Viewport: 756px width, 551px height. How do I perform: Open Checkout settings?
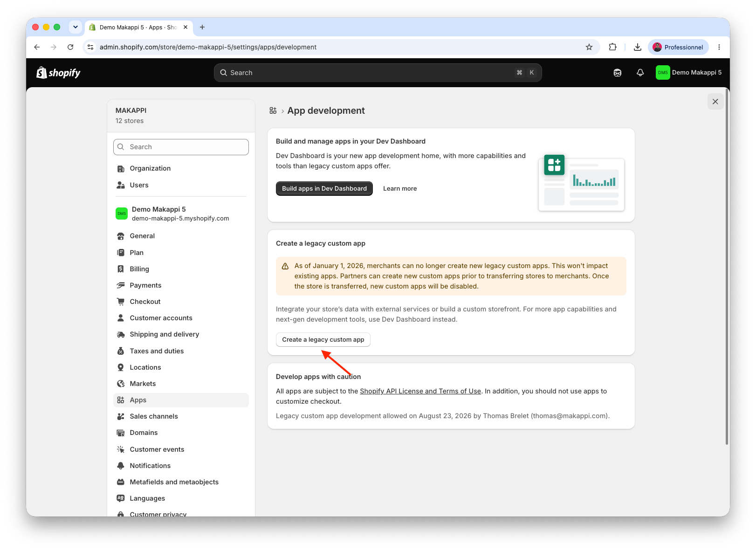[181, 302]
